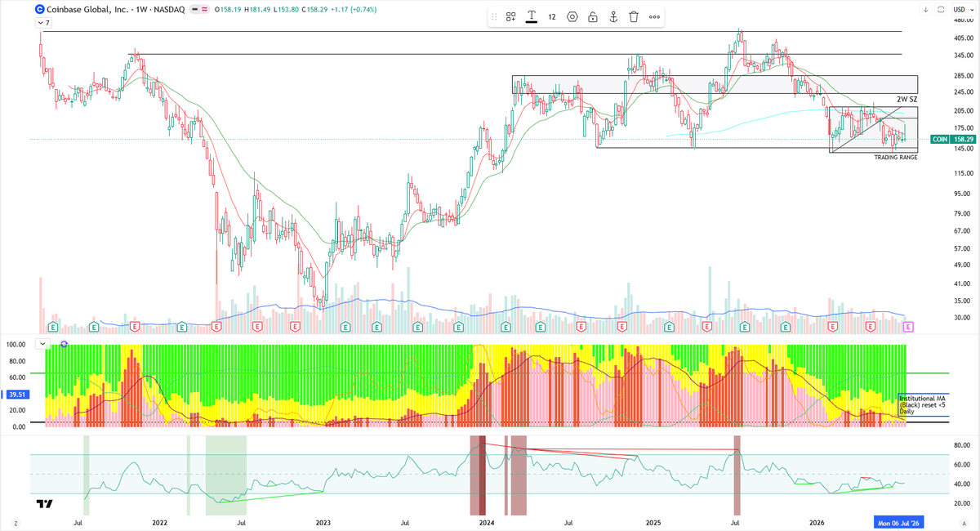Click the Coinbase logo icon by title
Screen dimensions: 980x531
[40, 9]
